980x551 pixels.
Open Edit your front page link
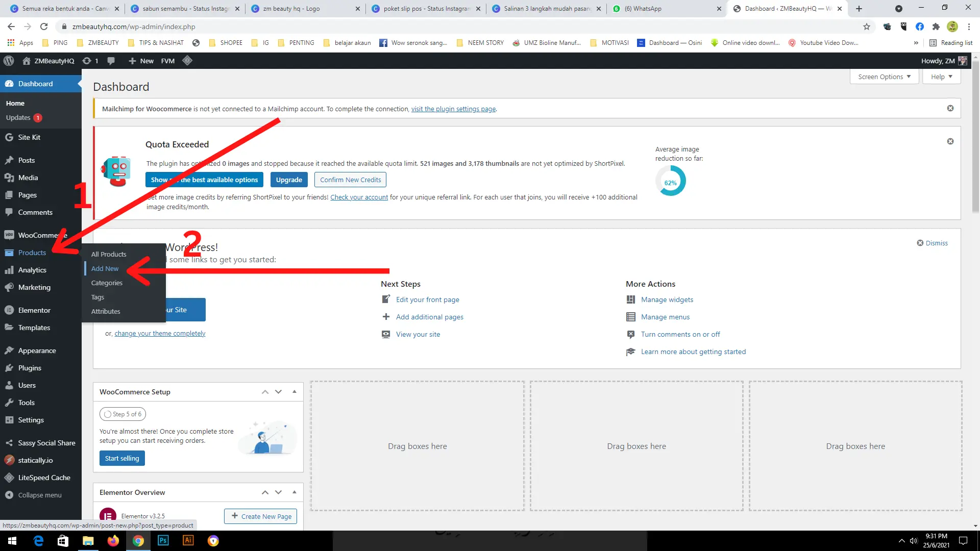pos(428,299)
